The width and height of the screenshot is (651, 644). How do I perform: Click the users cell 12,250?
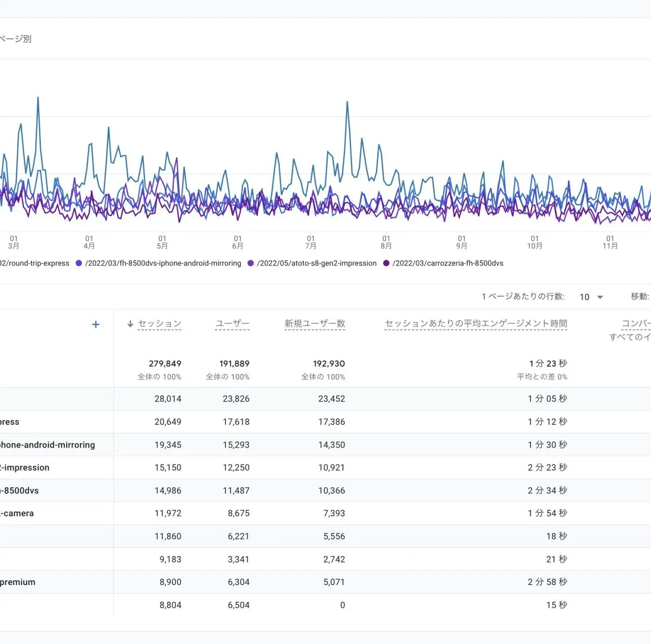pos(236,467)
